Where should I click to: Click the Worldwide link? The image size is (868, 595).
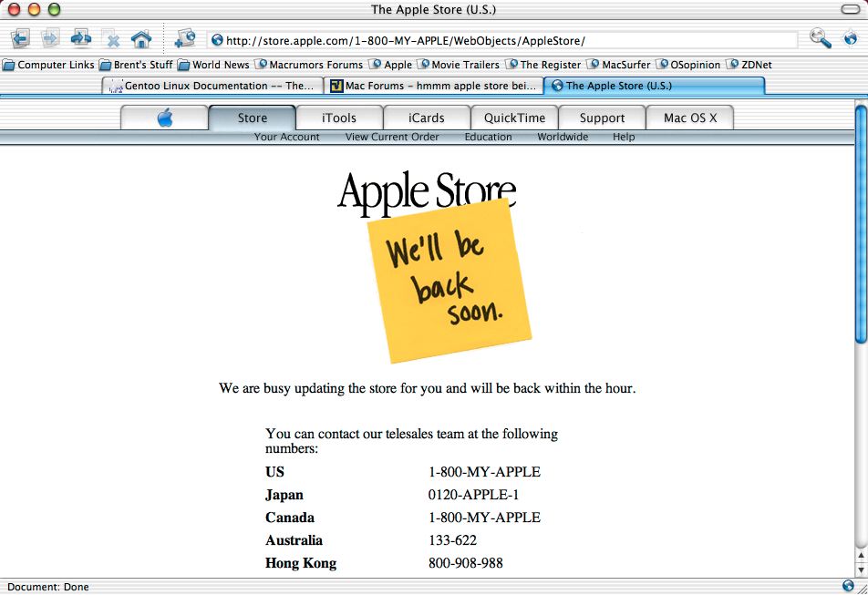coord(563,137)
